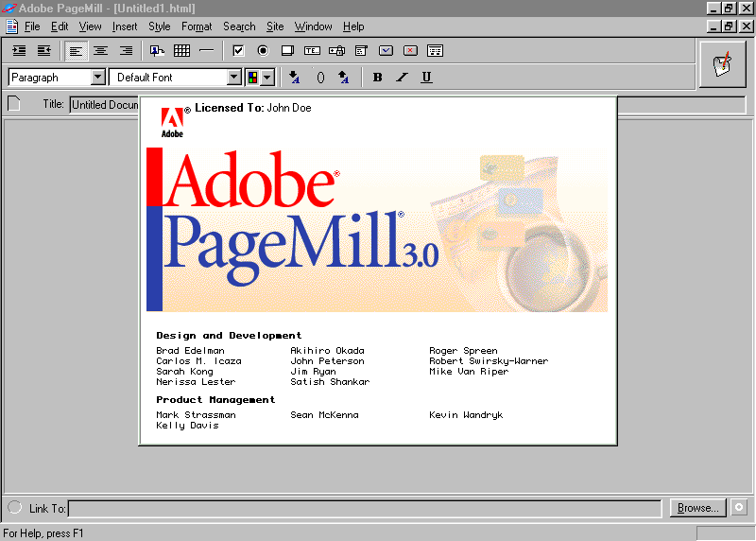Viewport: 756px width, 541px height.
Task: Click the "Design and Development" heading
Action: click(x=229, y=336)
